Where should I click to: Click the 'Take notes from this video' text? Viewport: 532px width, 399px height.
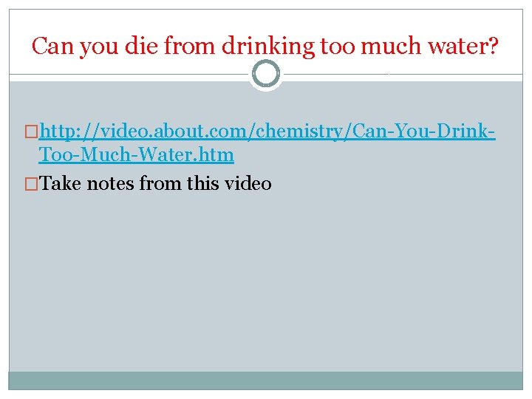point(155,183)
